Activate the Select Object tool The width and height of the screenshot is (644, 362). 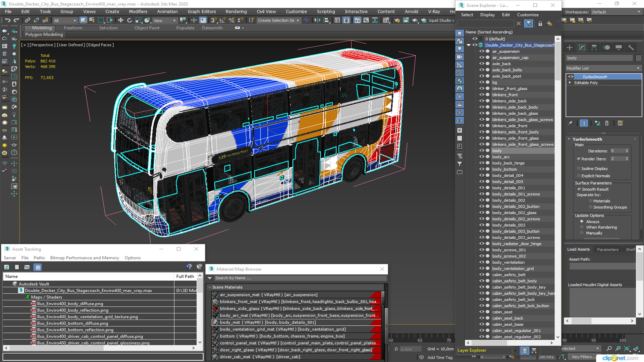83,20
